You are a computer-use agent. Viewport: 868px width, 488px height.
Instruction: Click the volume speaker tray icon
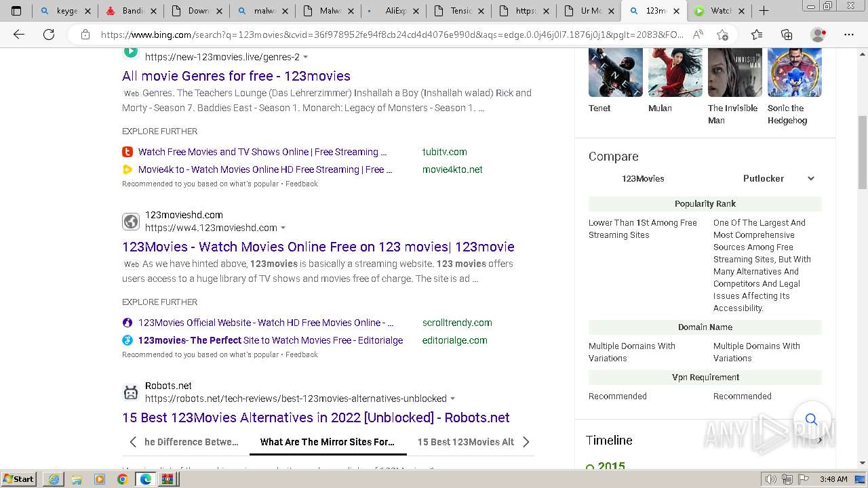[771, 479]
